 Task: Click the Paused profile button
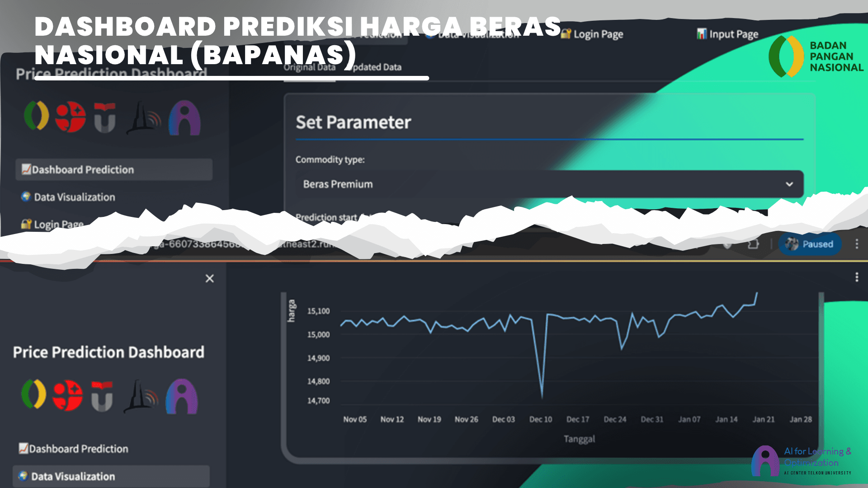810,244
